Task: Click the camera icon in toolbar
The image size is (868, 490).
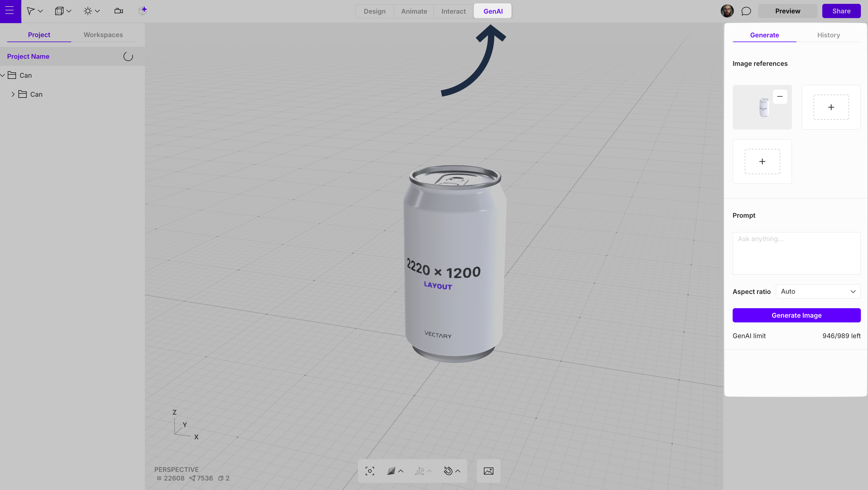Action: click(119, 11)
